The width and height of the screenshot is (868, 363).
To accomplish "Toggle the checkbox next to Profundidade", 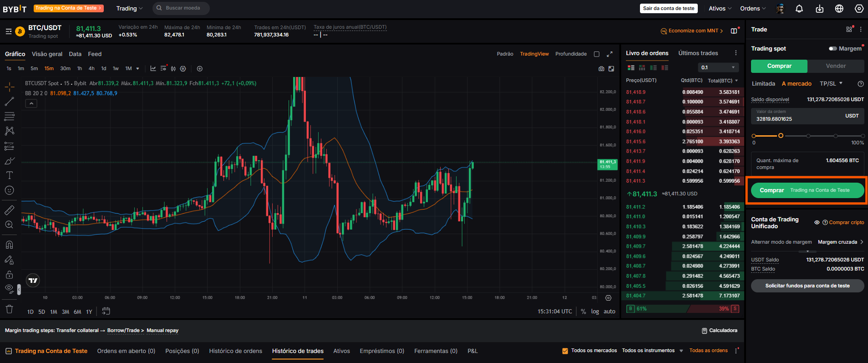I will 597,54.
